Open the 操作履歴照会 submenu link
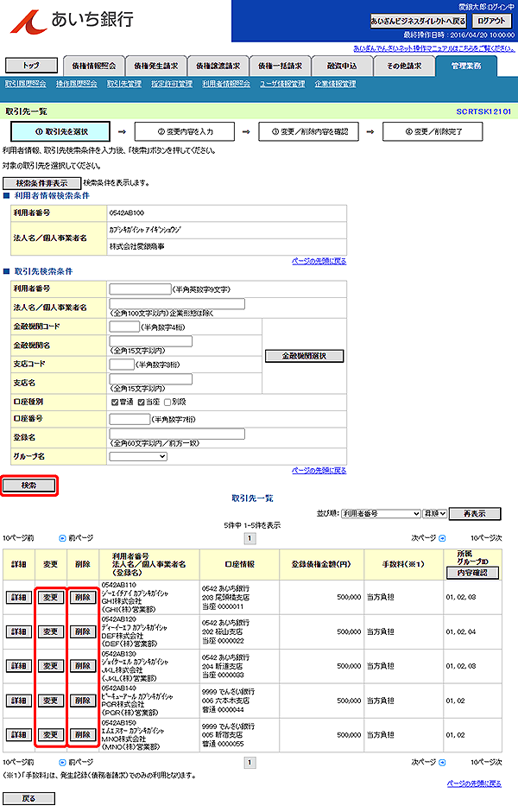The image size is (518, 812). point(77,84)
